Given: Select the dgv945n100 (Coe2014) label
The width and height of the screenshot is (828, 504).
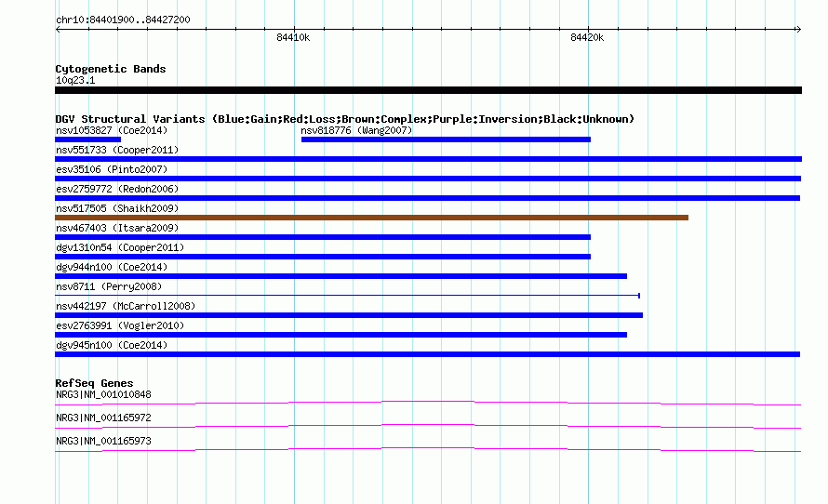Looking at the screenshot, I should (112, 345).
